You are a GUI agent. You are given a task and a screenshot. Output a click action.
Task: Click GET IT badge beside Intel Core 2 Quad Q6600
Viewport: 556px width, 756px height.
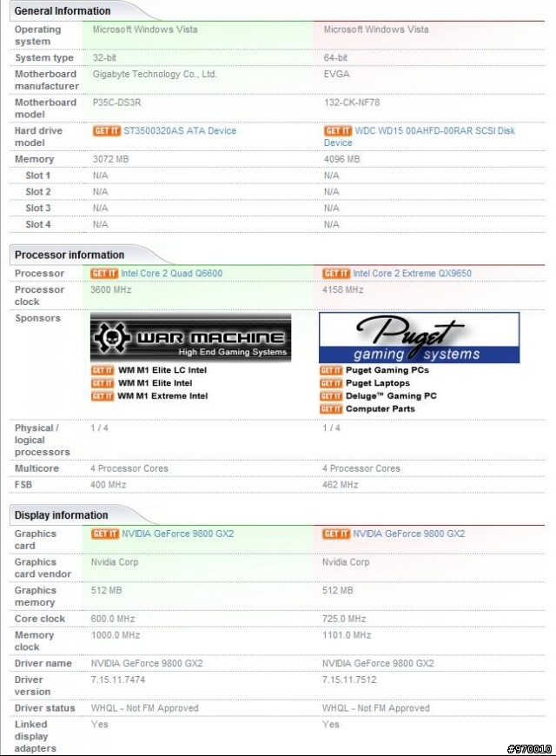pyautogui.click(x=104, y=274)
